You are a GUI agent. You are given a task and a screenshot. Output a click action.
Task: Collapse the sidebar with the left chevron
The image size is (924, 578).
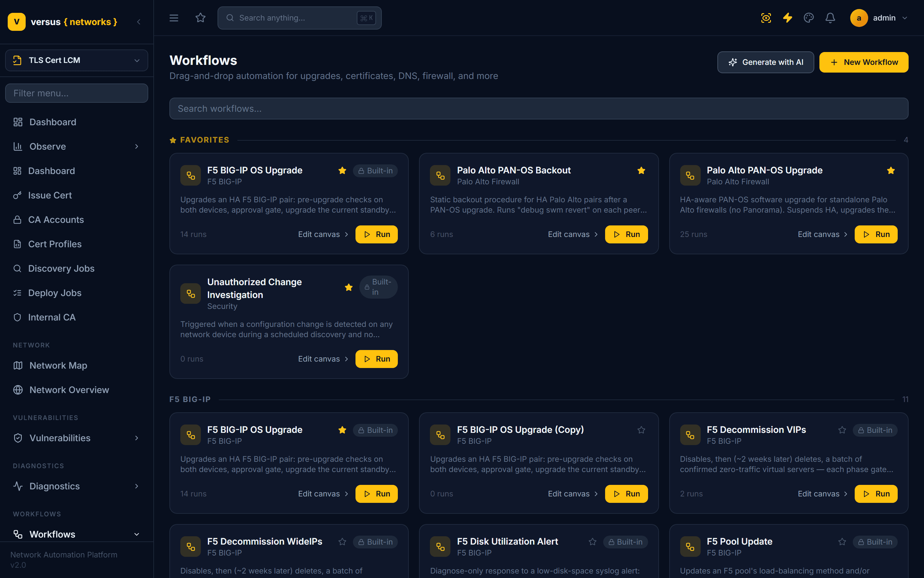139,22
